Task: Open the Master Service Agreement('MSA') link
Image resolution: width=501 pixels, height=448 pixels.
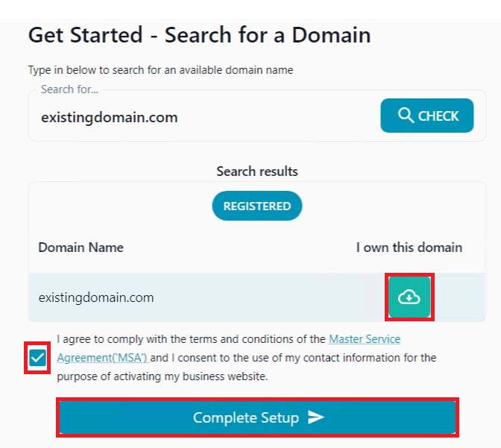Action: point(365,339)
